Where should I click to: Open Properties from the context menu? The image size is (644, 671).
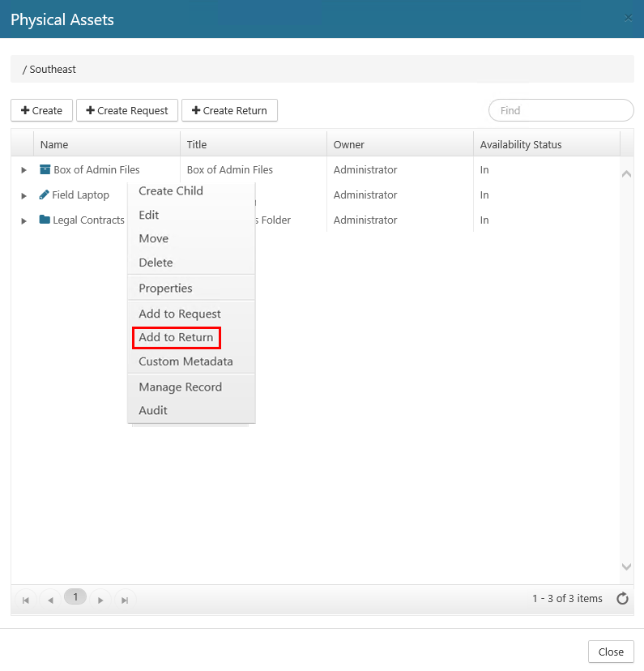[x=165, y=288]
